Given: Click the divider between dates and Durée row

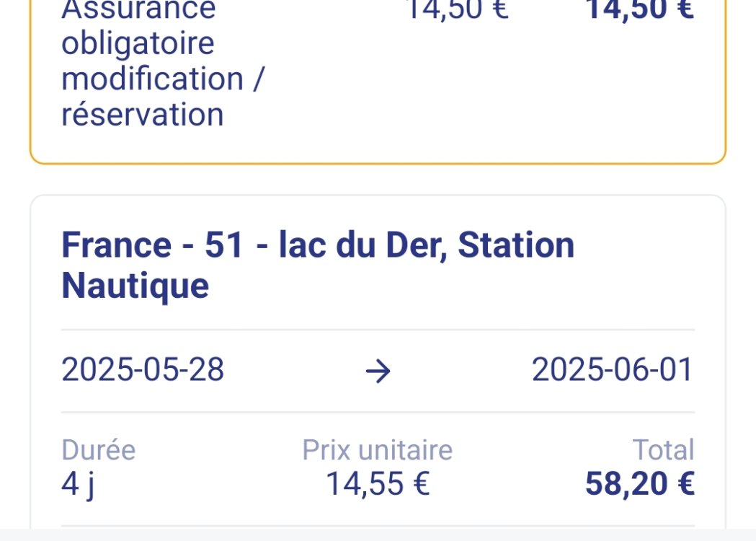Looking at the screenshot, I should tap(378, 413).
